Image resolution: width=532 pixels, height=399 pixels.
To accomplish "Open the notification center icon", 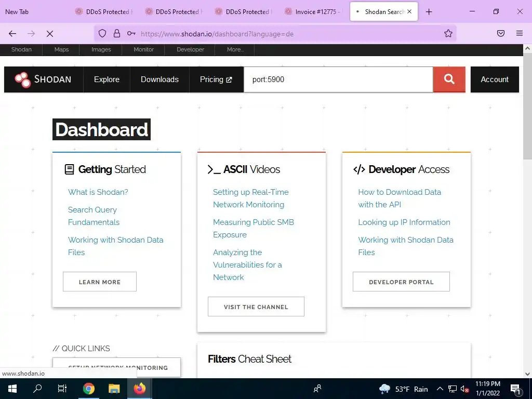I will pyautogui.click(x=515, y=389).
